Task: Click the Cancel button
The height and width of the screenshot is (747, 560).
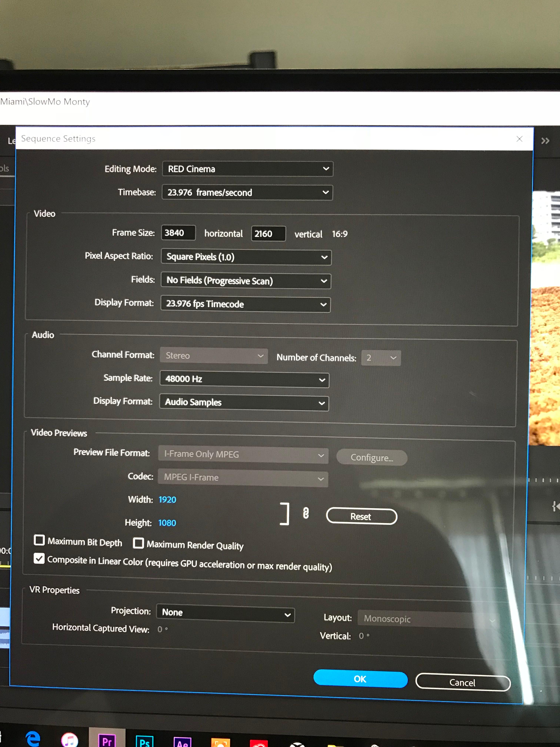Action: coord(463,682)
